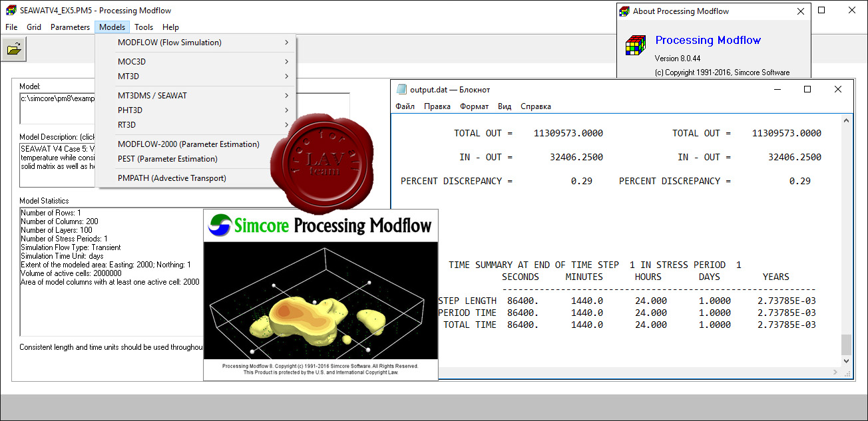Viewport: 868px width, 421px height.
Task: Click Notepad vertical scrollbar down arrow
Action: [847, 360]
